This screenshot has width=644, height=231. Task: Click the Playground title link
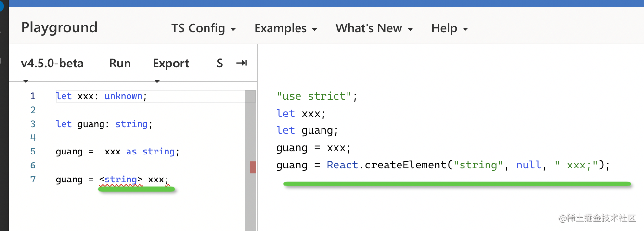tap(59, 27)
